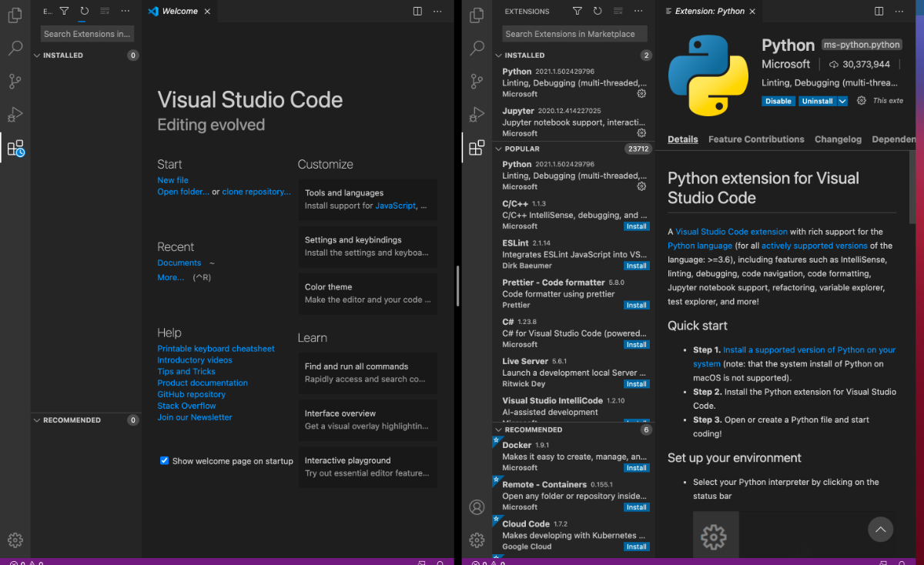The width and height of the screenshot is (924, 565).
Task: Open Explorer icon in right window activity bar
Action: 477,14
